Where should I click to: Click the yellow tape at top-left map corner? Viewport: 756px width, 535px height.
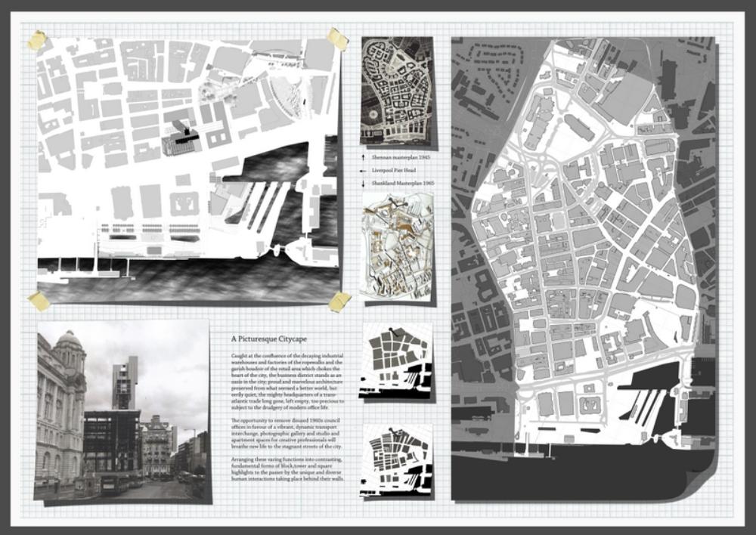click(x=36, y=40)
